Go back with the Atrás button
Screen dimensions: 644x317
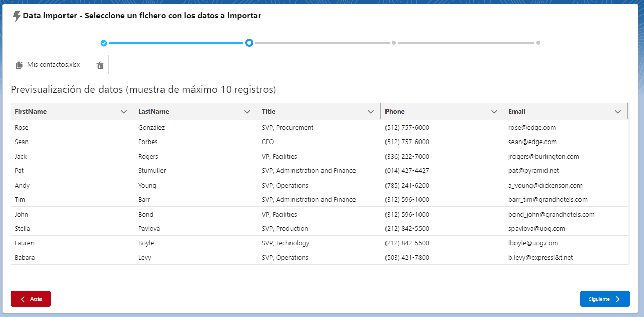click(x=30, y=299)
